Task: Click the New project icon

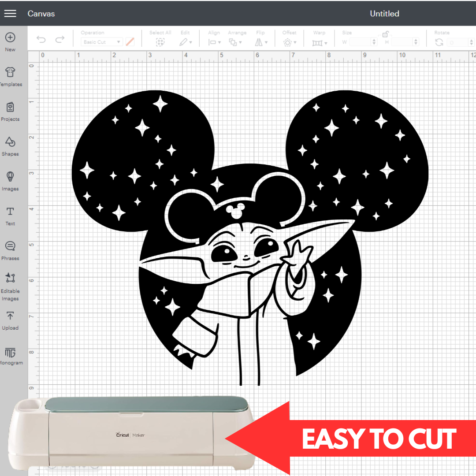Action: (x=10, y=37)
